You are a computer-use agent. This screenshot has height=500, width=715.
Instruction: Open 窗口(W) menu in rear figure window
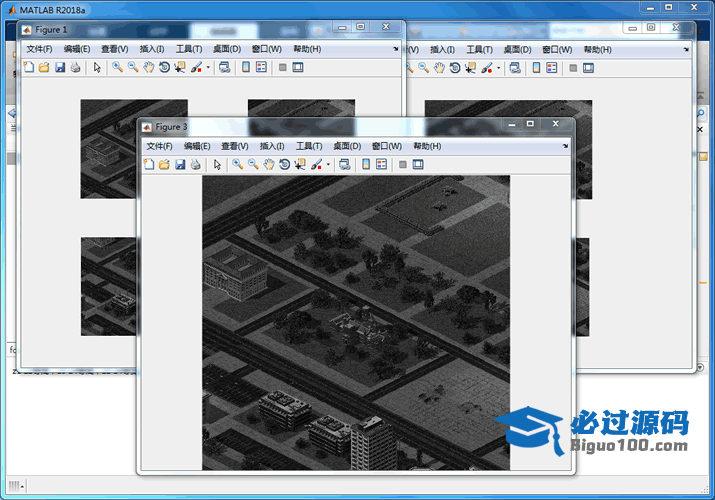click(x=557, y=50)
